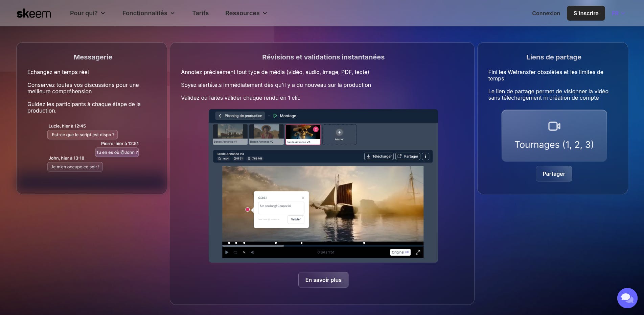Click the 'Pierre, hier à 12:51' timestamp
Screen dimensions: 644x315
120,144
